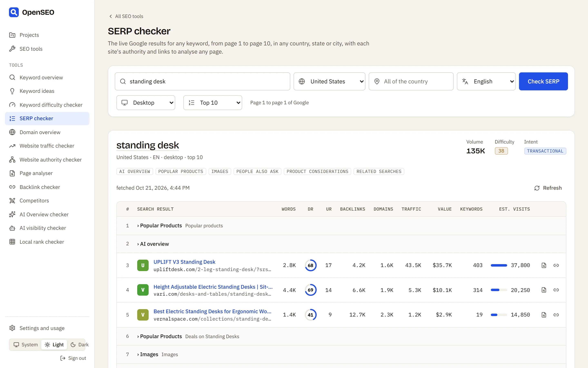Click the All of the country location field

click(411, 81)
